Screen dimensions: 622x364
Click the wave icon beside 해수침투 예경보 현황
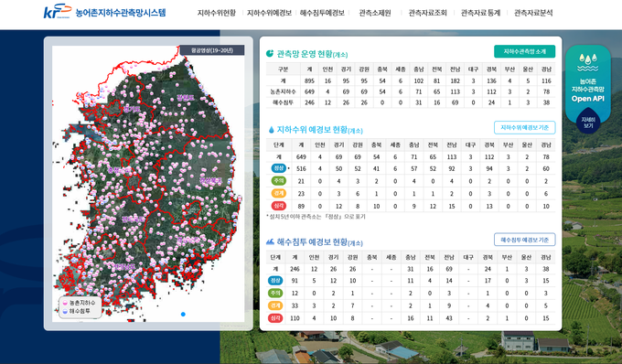click(x=270, y=241)
